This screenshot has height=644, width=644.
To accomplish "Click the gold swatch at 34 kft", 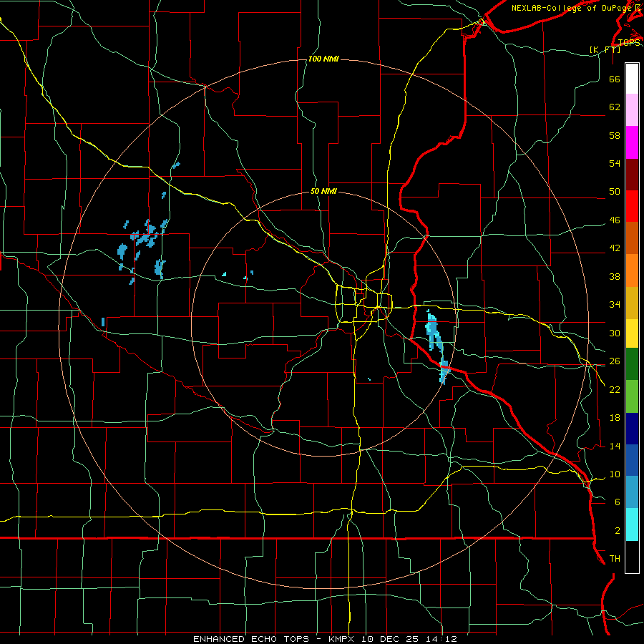I will 632,303.
